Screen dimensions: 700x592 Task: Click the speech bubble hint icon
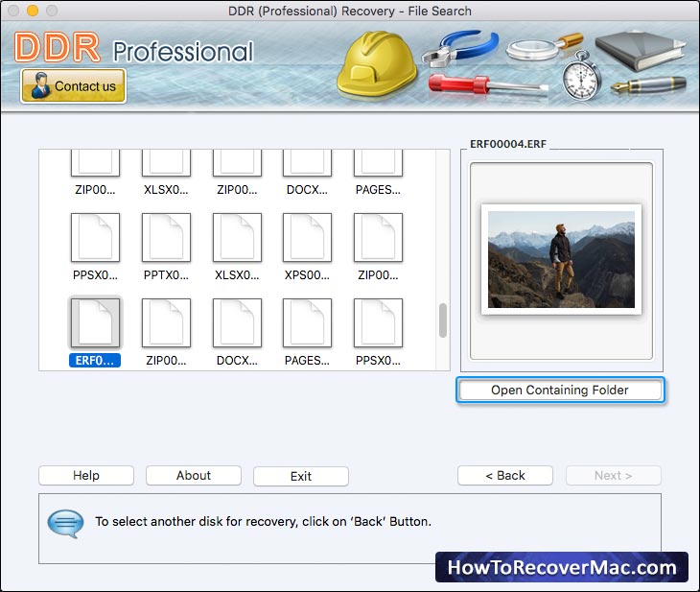pos(65,524)
